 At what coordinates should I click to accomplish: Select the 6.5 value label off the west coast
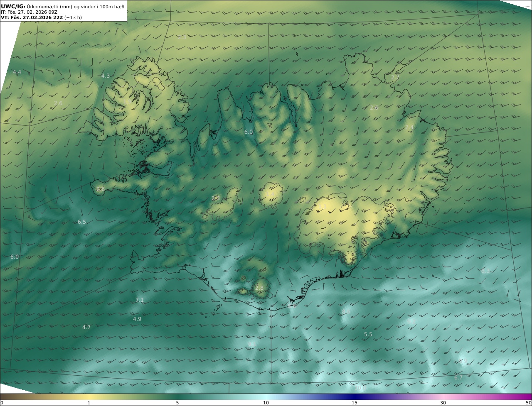82,222
